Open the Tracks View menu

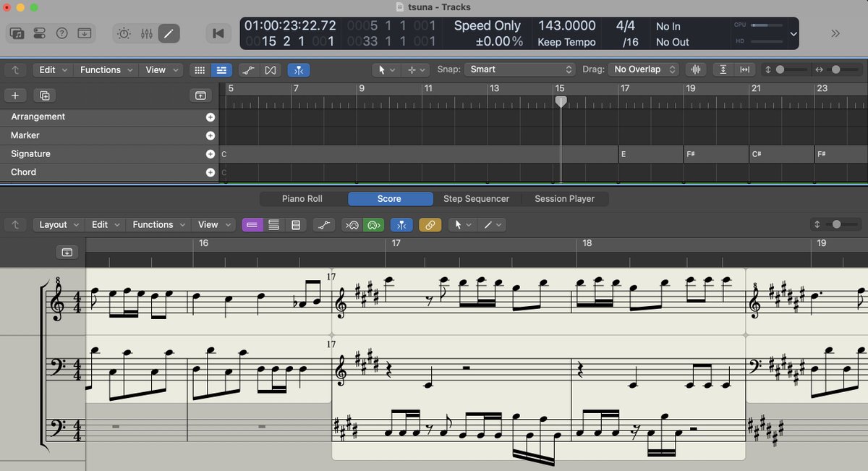click(161, 70)
